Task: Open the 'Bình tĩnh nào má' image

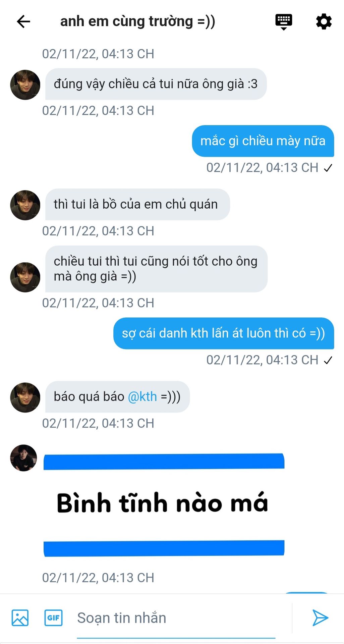Action: [x=164, y=505]
